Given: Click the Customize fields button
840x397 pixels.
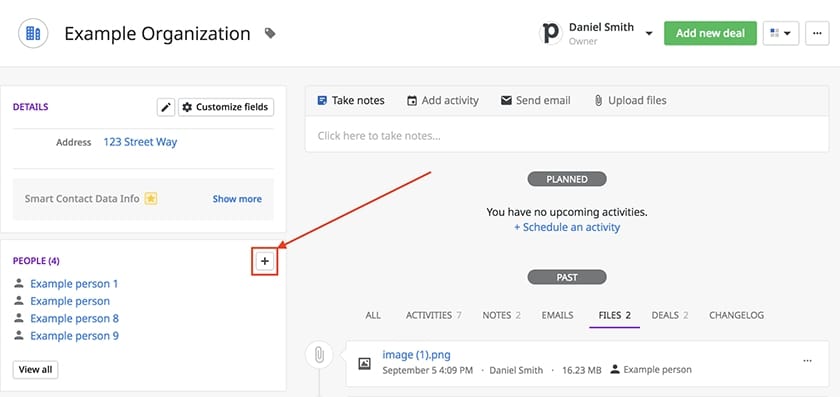Looking at the screenshot, I should point(226,107).
